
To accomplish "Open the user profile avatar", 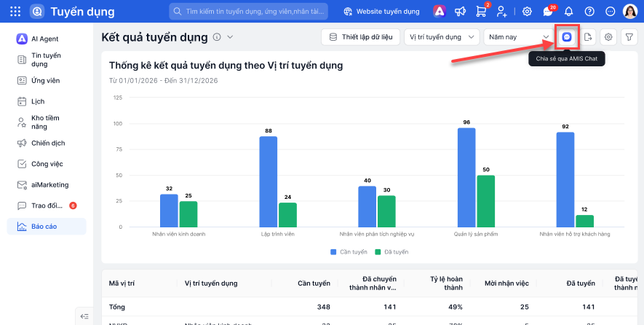I will tap(630, 12).
